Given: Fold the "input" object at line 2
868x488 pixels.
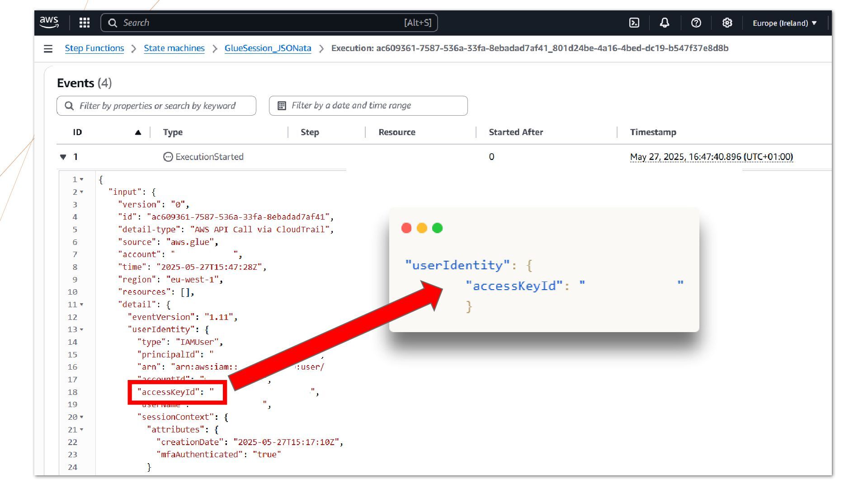Looking at the screenshot, I should pos(82,192).
